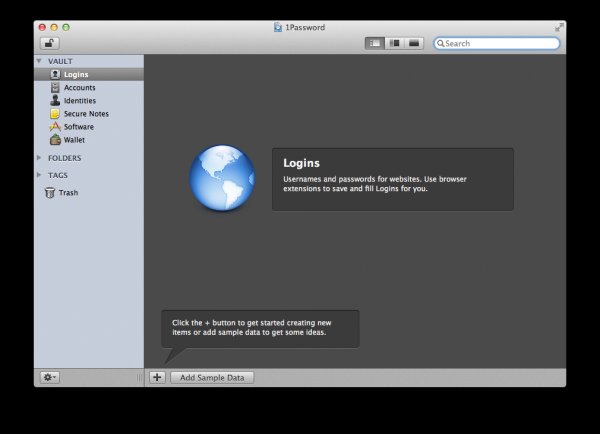Select the Wallet icon in the sidebar
600x434 pixels.
pyautogui.click(x=55, y=140)
